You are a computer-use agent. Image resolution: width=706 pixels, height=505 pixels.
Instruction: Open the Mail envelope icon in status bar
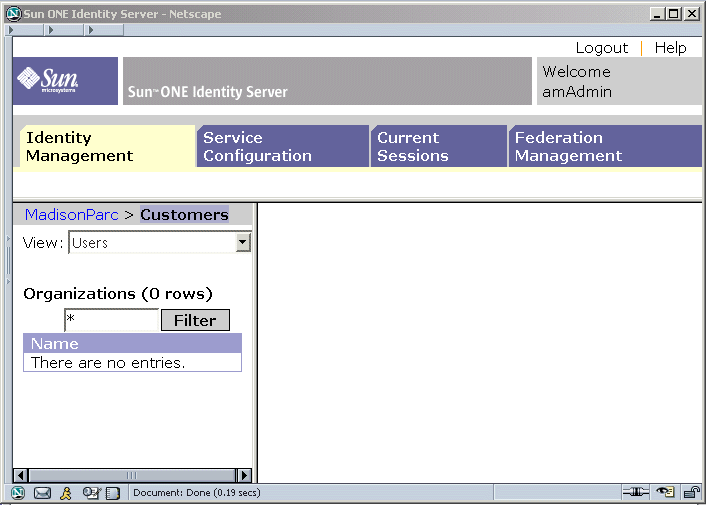click(x=42, y=493)
